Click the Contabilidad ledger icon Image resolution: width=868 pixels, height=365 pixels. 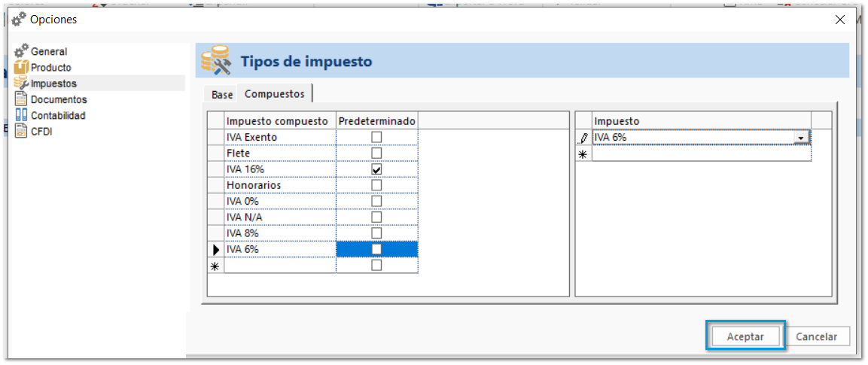22,115
